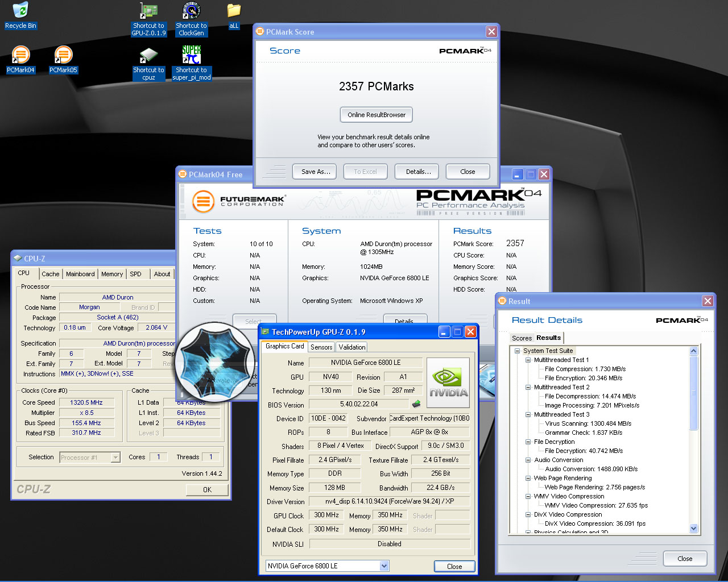Click scrollbar up arrow in Result tree

(693, 351)
